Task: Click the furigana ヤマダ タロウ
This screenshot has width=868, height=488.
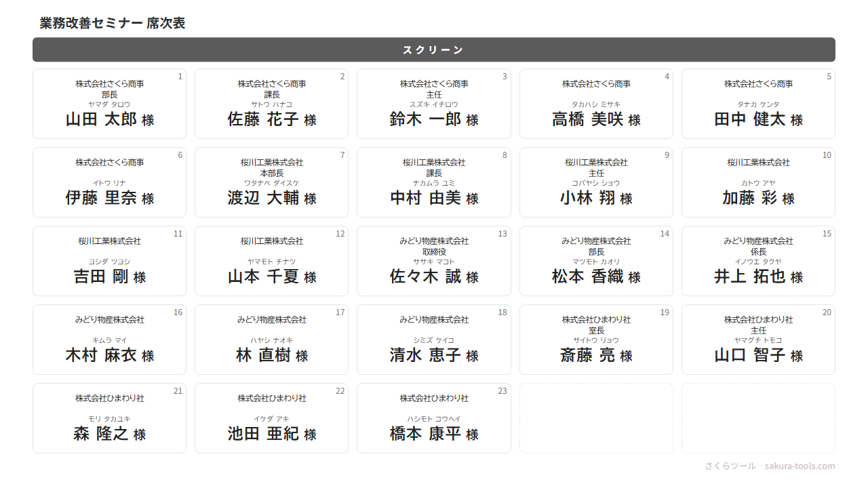Action: [109, 104]
